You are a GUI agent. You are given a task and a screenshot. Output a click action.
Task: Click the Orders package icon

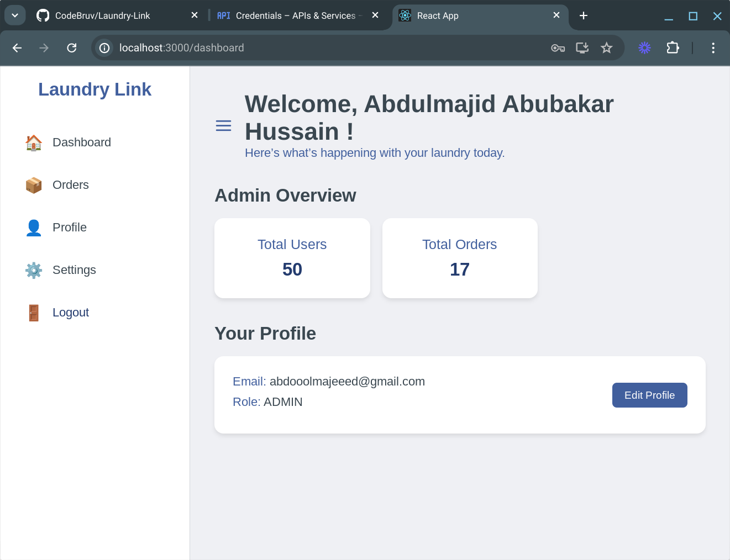tap(34, 185)
